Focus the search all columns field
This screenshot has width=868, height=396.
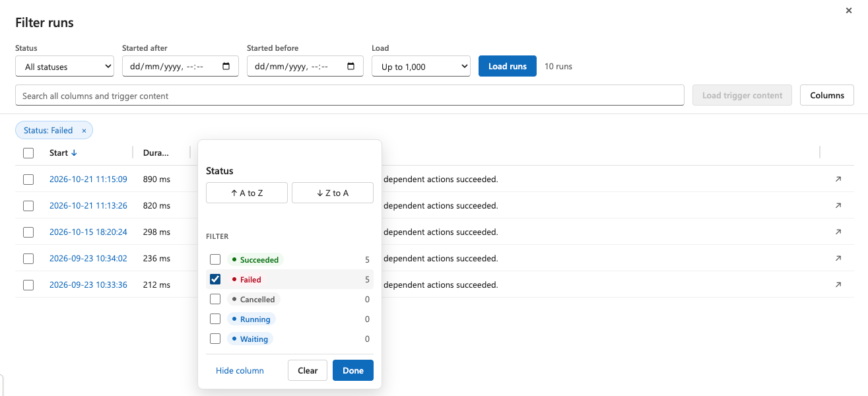point(350,95)
